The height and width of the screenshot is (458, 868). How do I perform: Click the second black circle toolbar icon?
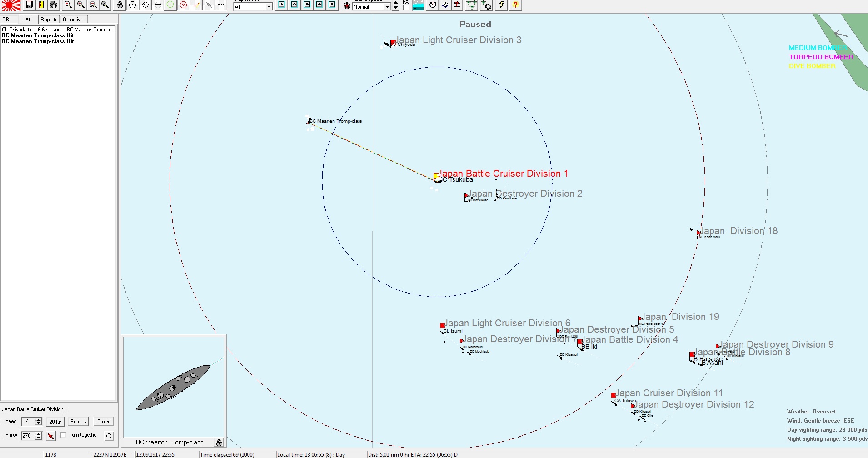(145, 5)
